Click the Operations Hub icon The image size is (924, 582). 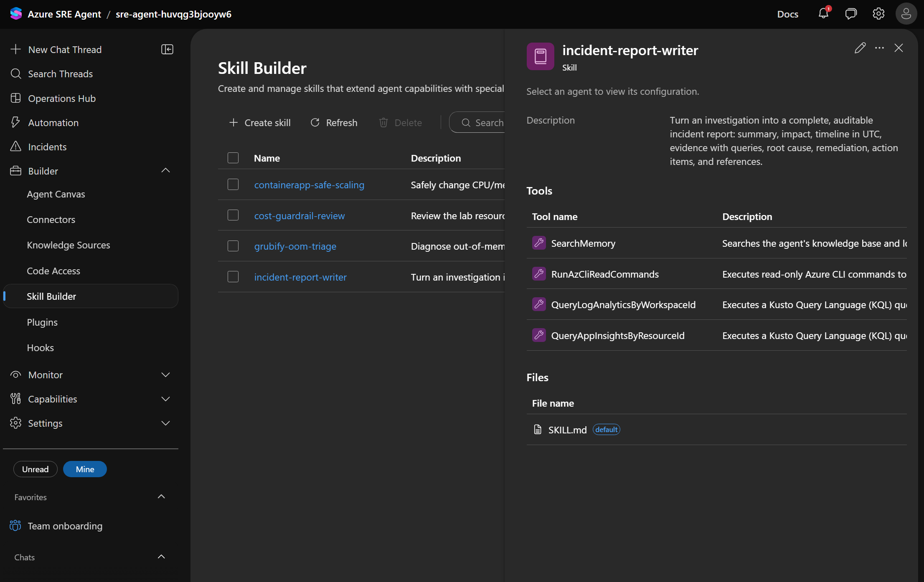point(15,98)
